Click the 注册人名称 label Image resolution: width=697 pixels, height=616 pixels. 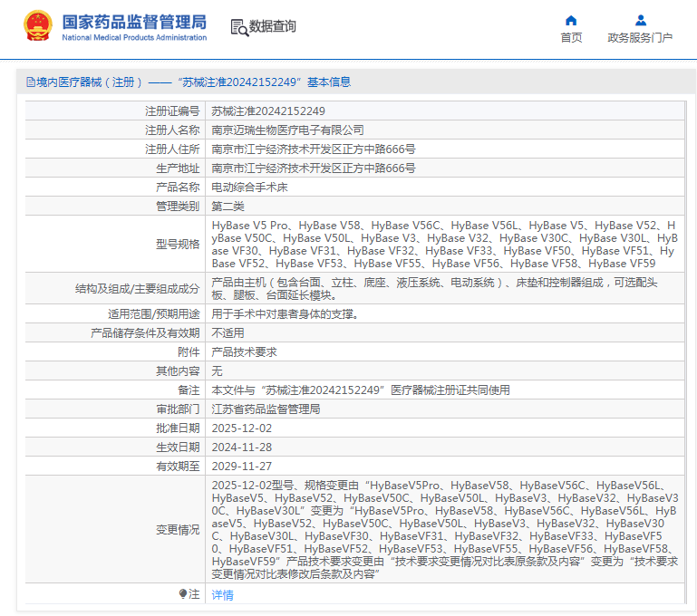[x=172, y=130]
